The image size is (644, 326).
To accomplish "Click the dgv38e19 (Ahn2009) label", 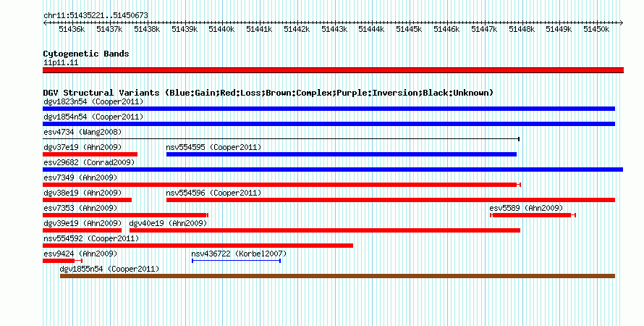I will (82, 193).
